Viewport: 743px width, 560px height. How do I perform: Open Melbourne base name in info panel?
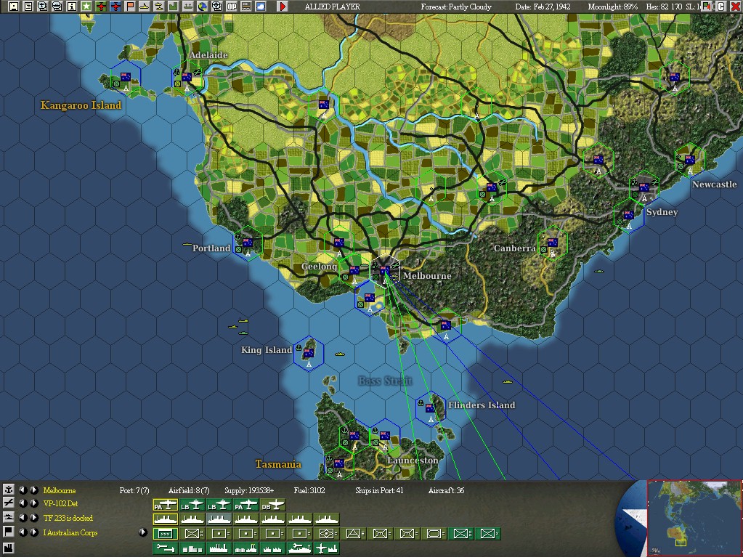point(60,490)
